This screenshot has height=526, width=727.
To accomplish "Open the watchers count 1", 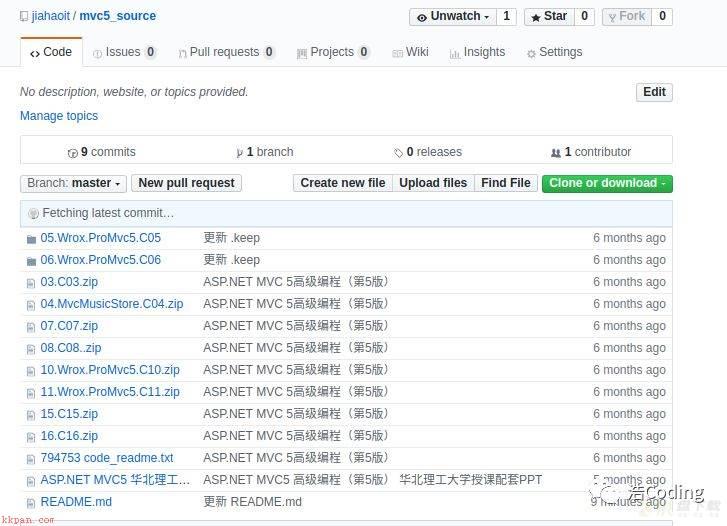I will click(x=506, y=17).
